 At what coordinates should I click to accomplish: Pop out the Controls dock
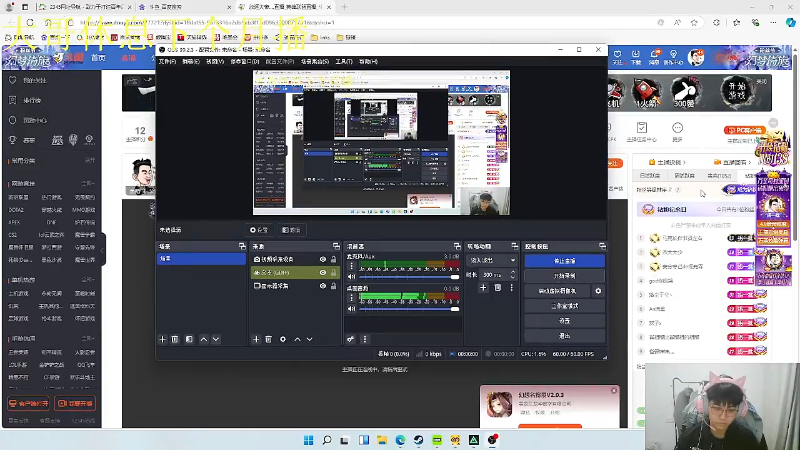click(602, 246)
